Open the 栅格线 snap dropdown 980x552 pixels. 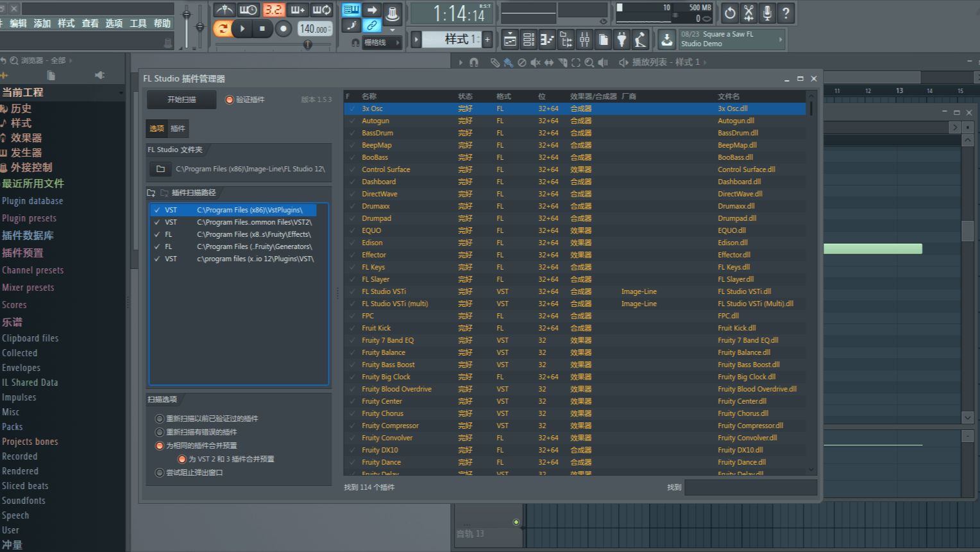click(382, 42)
